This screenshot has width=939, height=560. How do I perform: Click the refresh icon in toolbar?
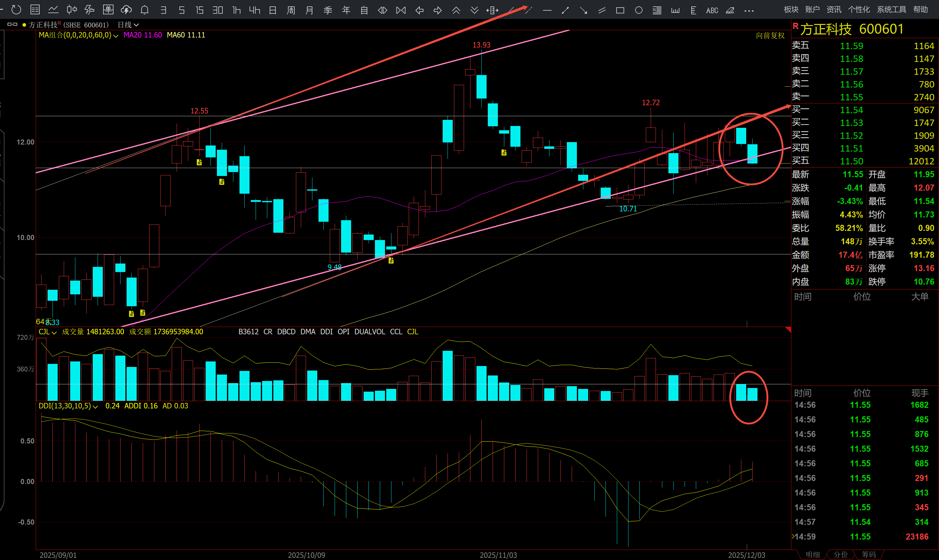click(x=16, y=10)
